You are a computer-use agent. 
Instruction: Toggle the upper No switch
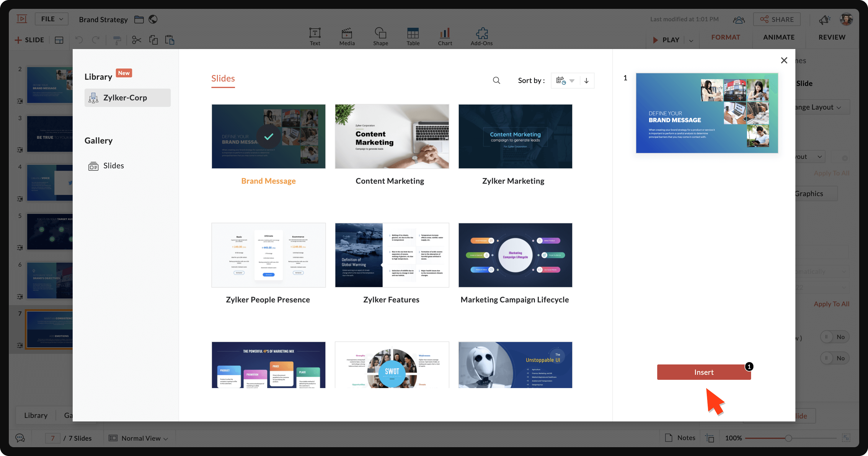coord(835,337)
